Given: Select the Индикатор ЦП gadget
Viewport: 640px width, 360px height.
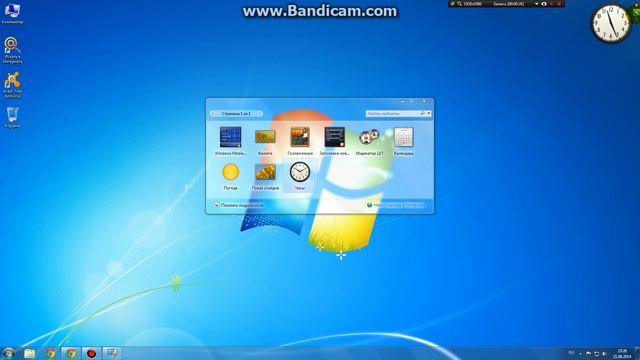Looking at the screenshot, I should (x=369, y=141).
